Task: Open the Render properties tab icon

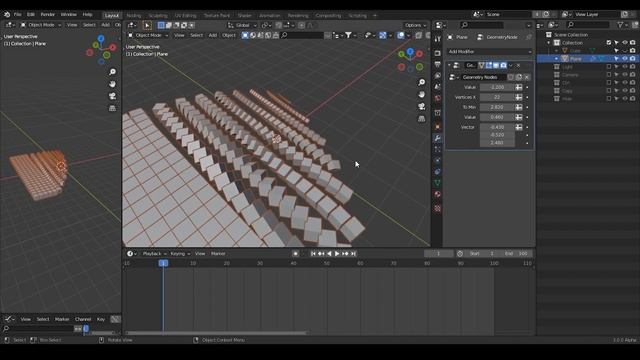Action: point(438,53)
